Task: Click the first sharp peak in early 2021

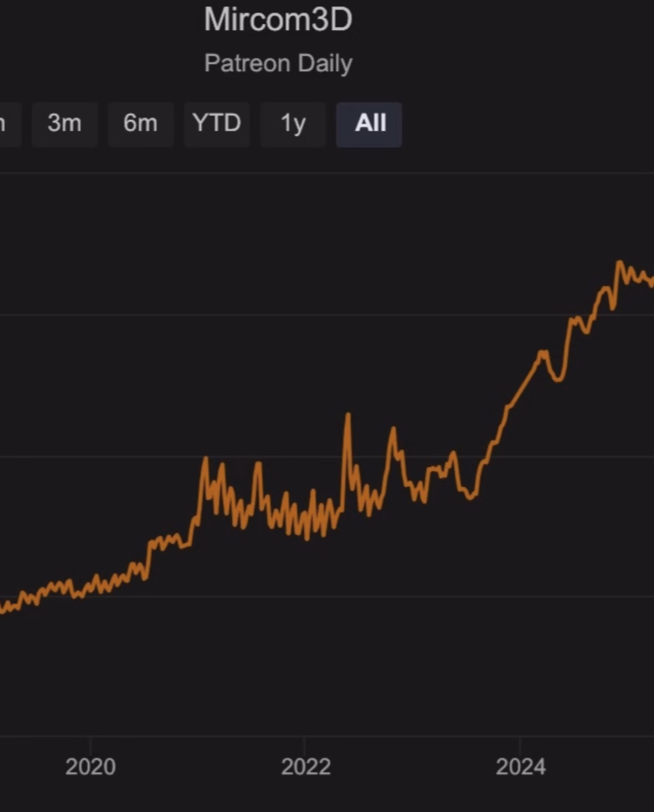Action: pos(205,459)
